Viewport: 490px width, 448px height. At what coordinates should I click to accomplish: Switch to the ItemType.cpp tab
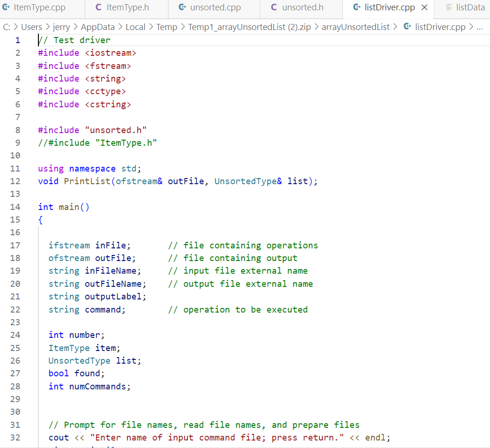point(39,7)
